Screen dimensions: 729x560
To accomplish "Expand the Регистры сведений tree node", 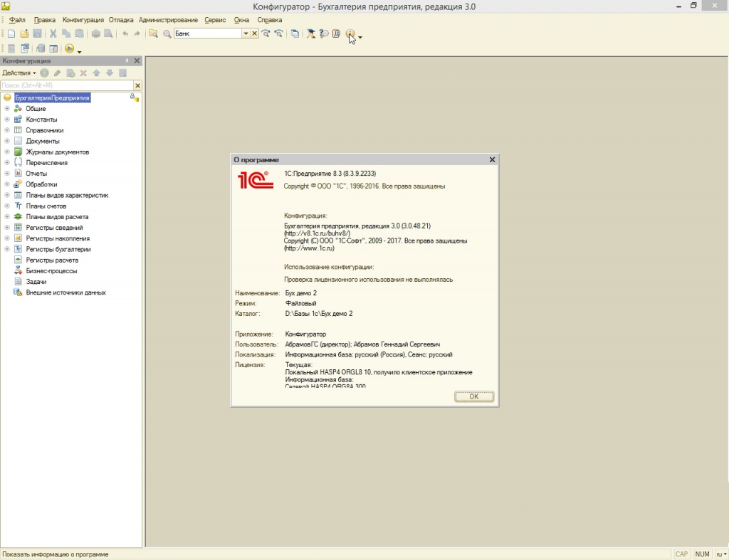I will pos(7,228).
